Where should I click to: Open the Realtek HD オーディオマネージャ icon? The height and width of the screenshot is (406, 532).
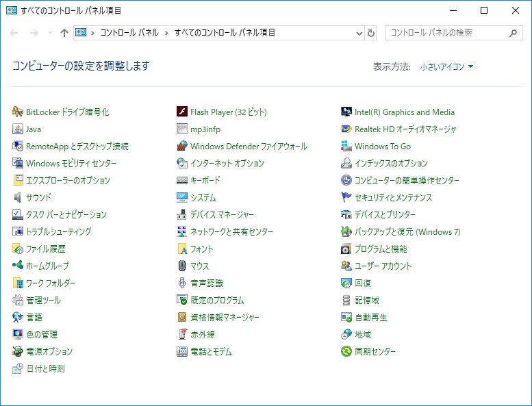(346, 129)
